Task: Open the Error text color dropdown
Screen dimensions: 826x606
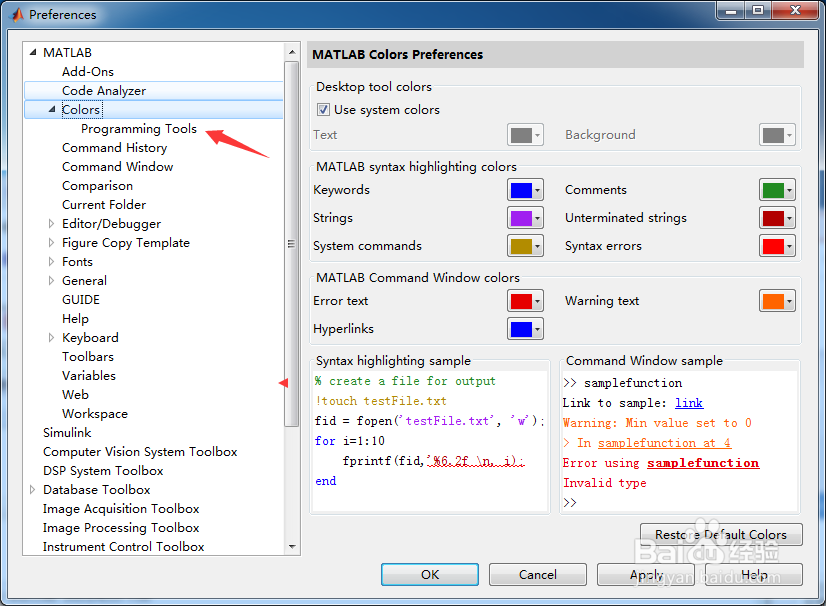Action: (x=525, y=301)
